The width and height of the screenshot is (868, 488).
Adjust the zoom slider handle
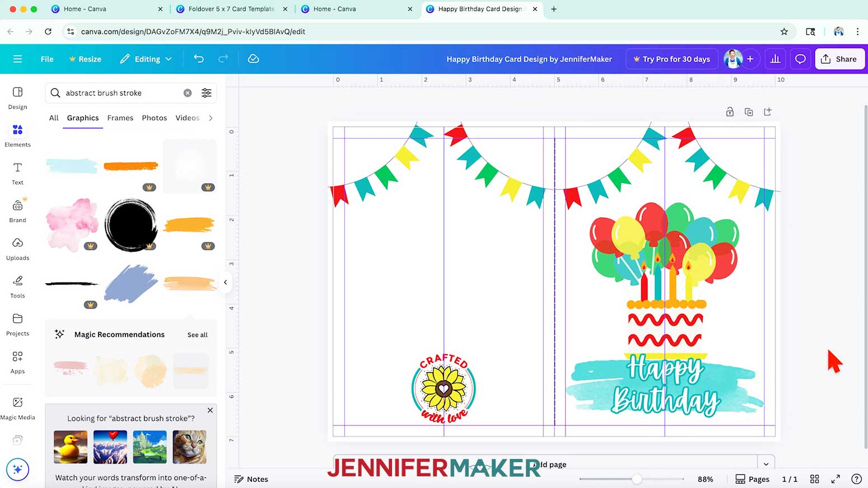[637, 479]
